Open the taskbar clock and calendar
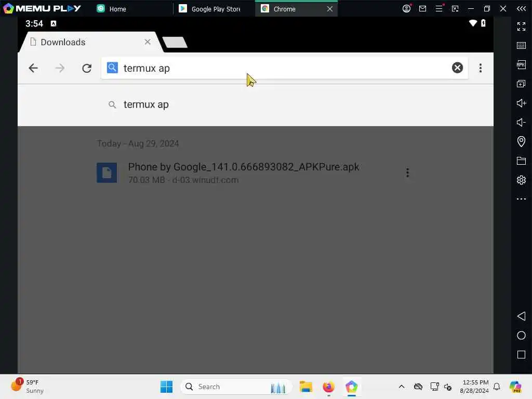The height and width of the screenshot is (399, 532). [474, 387]
